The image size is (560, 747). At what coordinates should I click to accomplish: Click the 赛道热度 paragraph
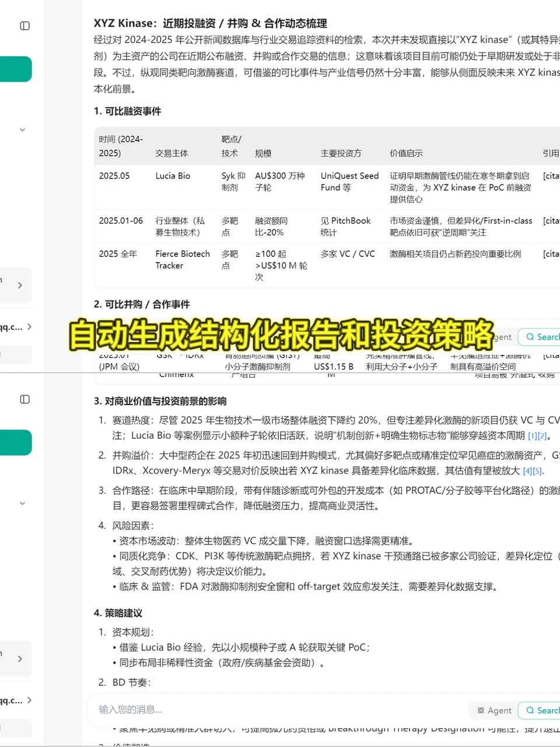[336, 428]
